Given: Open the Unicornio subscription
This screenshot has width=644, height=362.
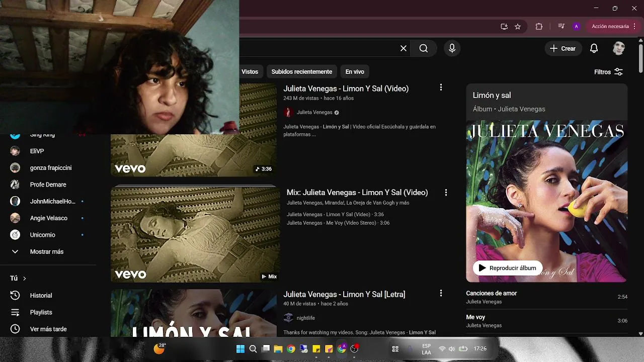Looking at the screenshot, I should (42, 235).
